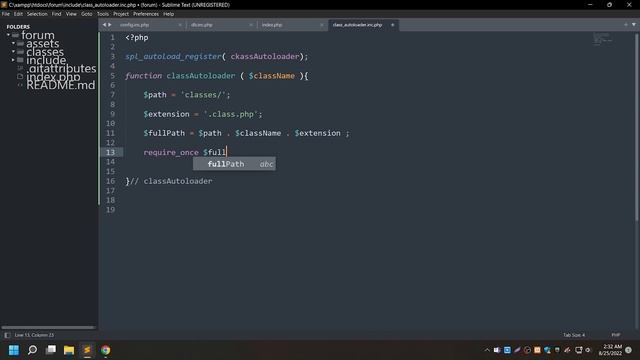This screenshot has width=640, height=360.
Task: Go to previous tab with left arrow
Action: [104, 25]
